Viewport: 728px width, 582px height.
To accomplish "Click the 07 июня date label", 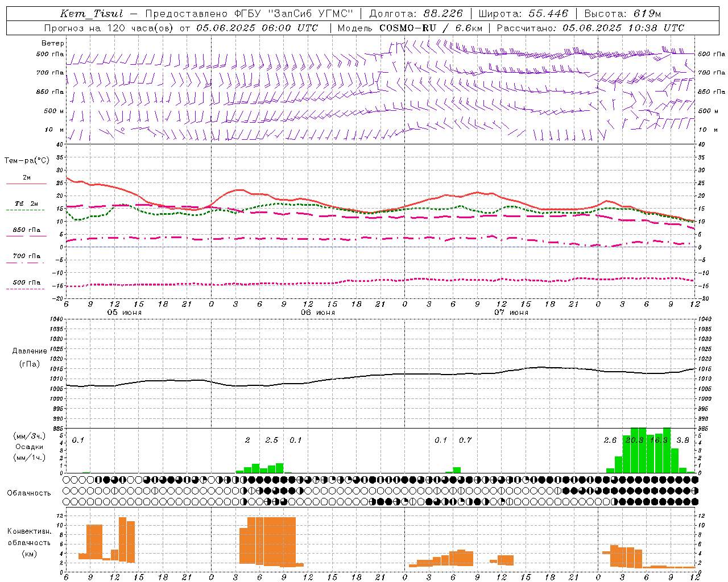I will 511,313.
